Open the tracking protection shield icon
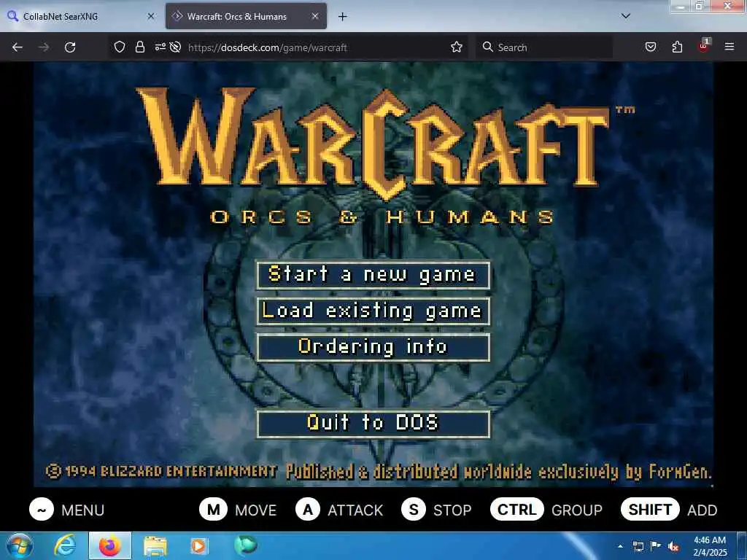Viewport: 747px width, 560px height. tap(120, 47)
